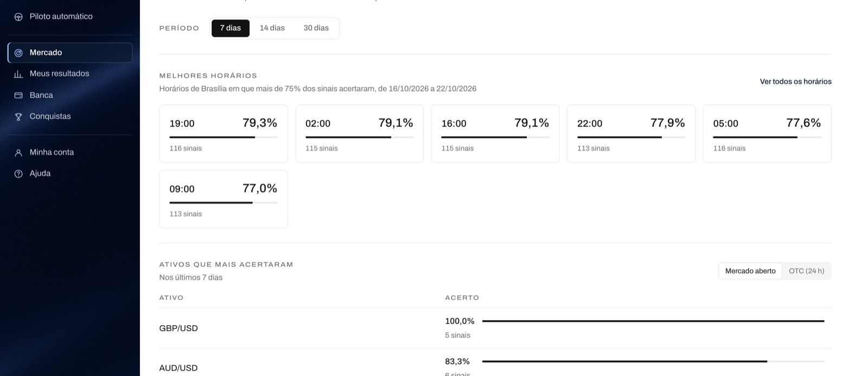Click the Conquistas trophy icon
This screenshot has height=376, width=868.
coord(18,116)
